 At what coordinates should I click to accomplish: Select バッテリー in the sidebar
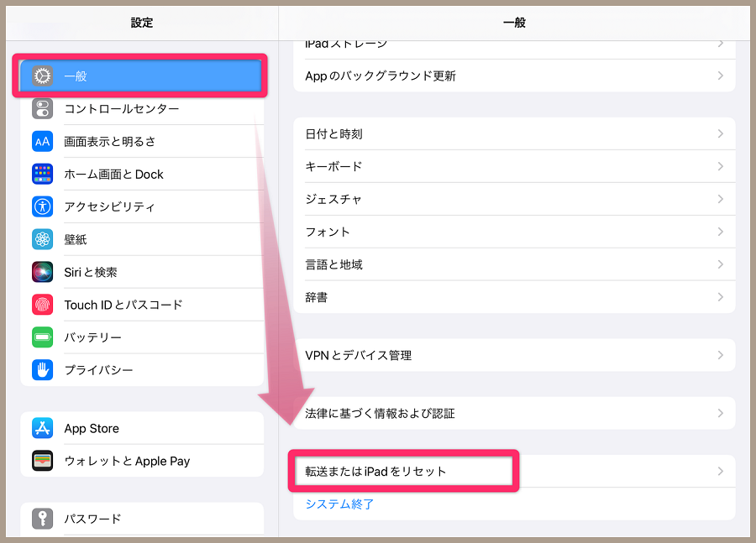point(142,337)
